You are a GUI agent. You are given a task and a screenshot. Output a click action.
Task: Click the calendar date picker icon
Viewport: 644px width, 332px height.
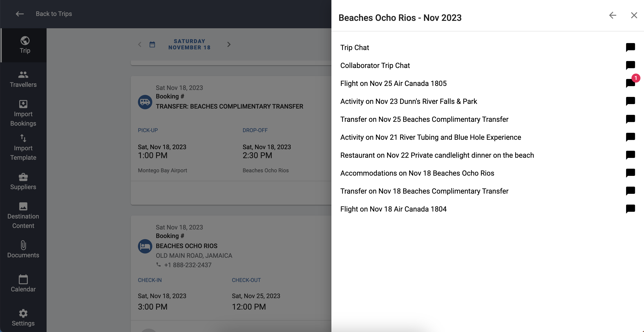[152, 45]
